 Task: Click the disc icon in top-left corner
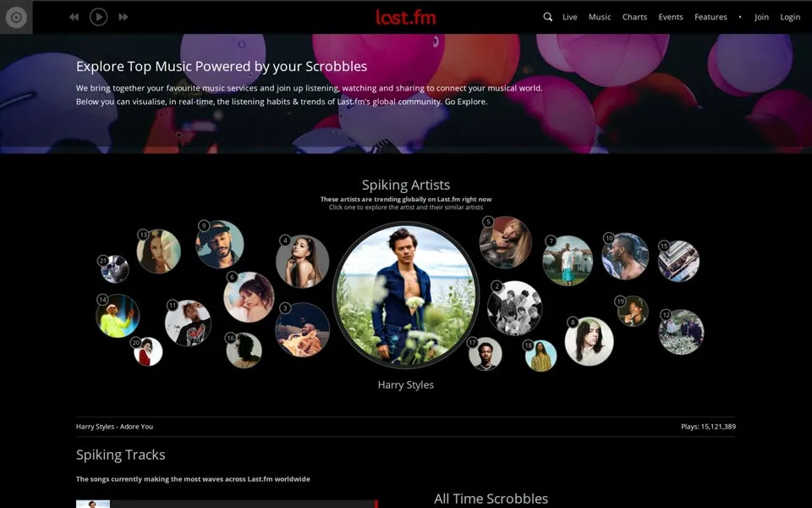16,17
